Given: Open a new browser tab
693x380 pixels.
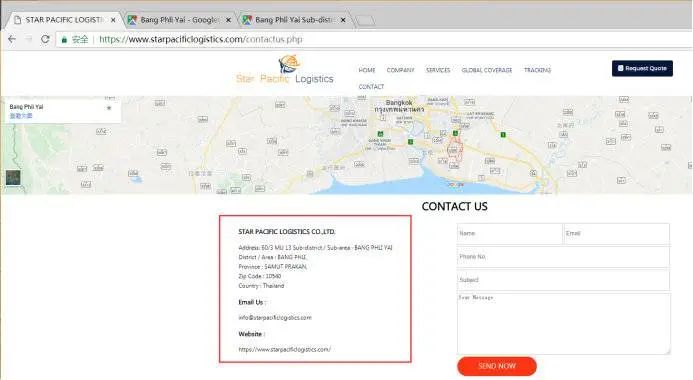Looking at the screenshot, I should pos(365,20).
